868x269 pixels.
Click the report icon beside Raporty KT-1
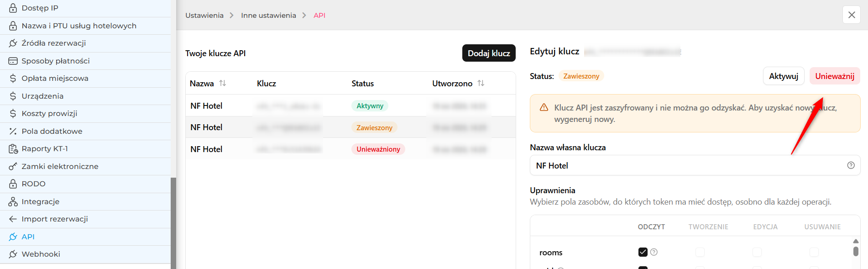13,148
